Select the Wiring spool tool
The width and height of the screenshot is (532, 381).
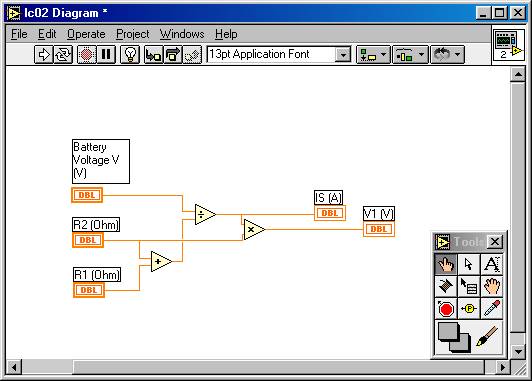coord(446,286)
